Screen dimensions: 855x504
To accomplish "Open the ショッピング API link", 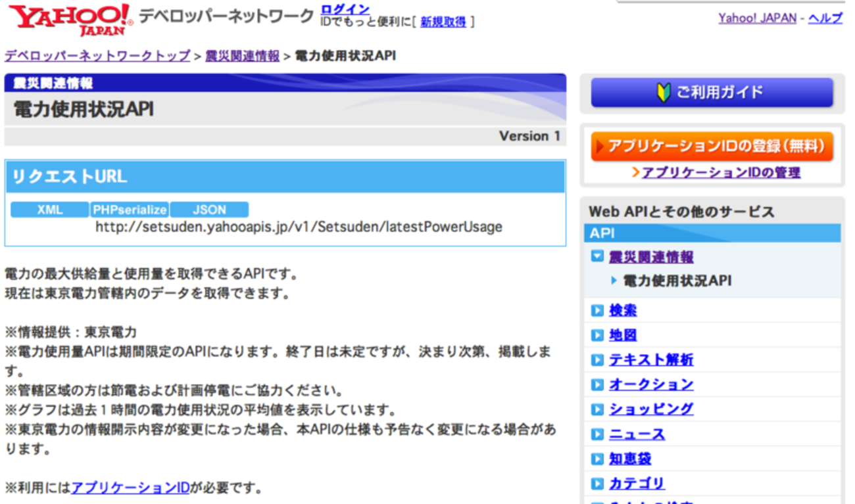I will coord(651,409).
